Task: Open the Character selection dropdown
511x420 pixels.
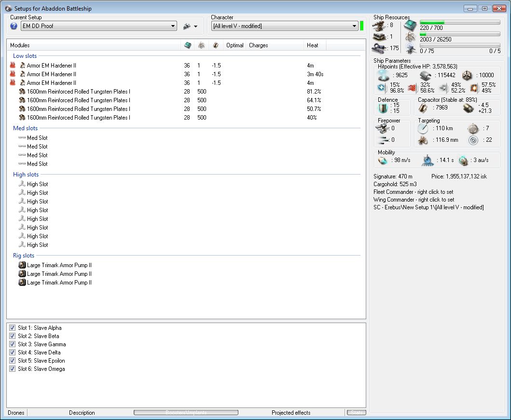Action: (355, 26)
